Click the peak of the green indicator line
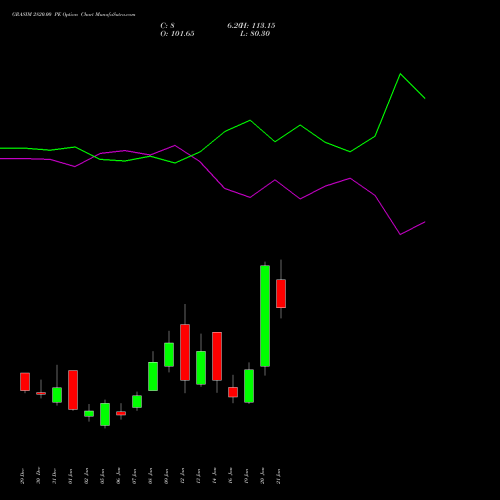 pyautogui.click(x=400, y=74)
